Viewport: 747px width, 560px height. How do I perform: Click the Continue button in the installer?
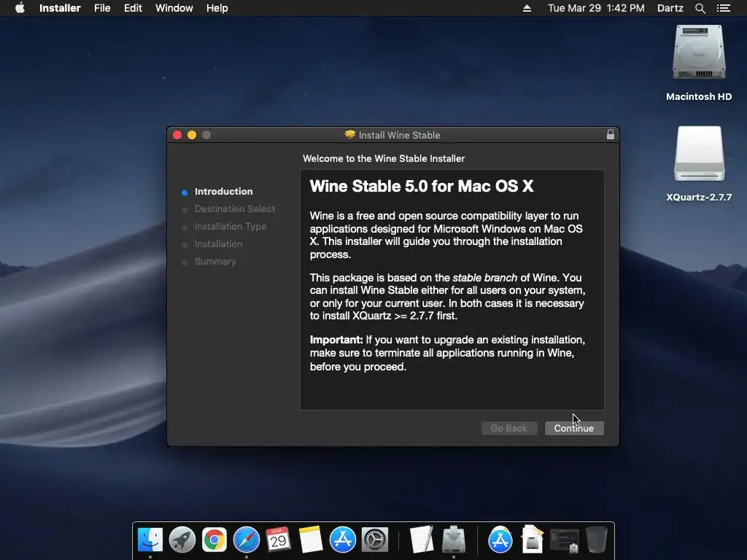574,428
